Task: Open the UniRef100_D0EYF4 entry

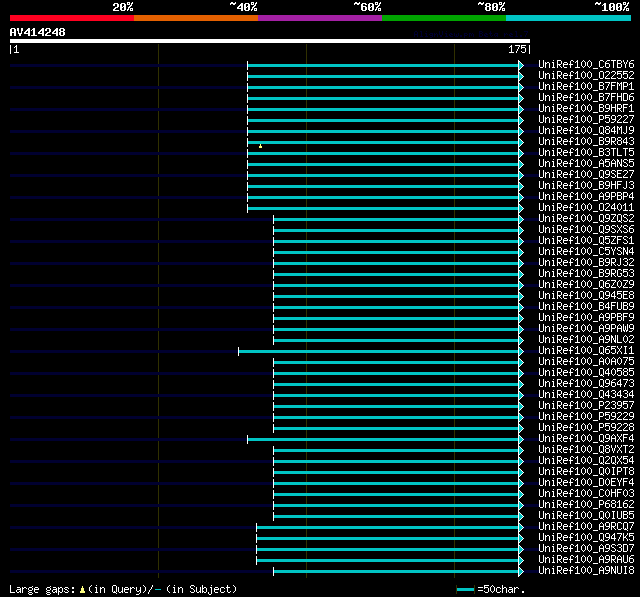Action: tap(586, 483)
